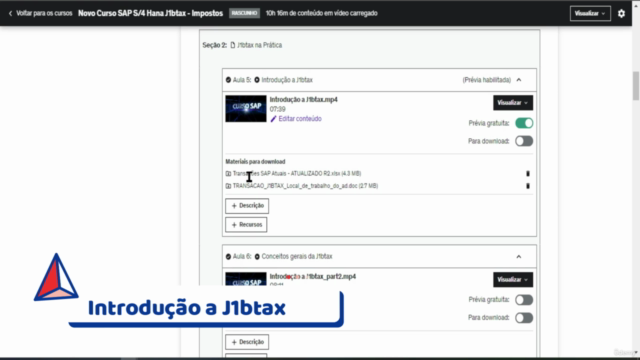This screenshot has width=640, height=360.
Task: Select the Aula 5 title Introdução a J1btax
Action: click(287, 80)
